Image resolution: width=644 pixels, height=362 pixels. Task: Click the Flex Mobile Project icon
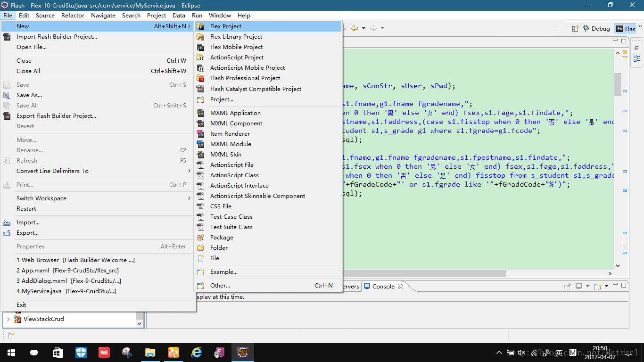pos(201,47)
